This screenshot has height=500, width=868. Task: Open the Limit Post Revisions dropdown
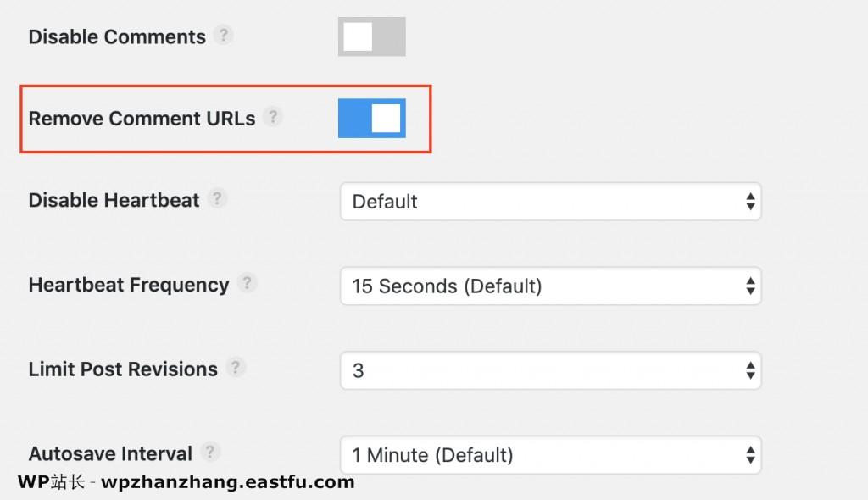[551, 369]
